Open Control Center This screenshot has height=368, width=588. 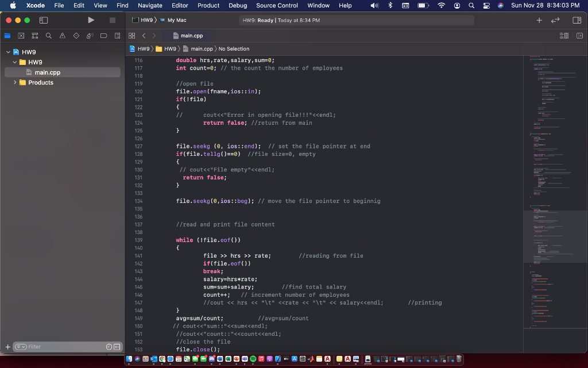click(x=486, y=5)
